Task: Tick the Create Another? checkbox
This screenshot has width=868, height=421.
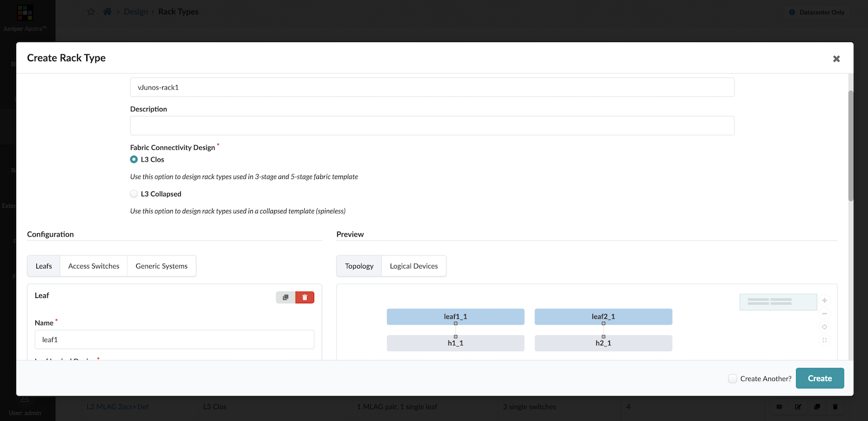Action: click(732, 379)
